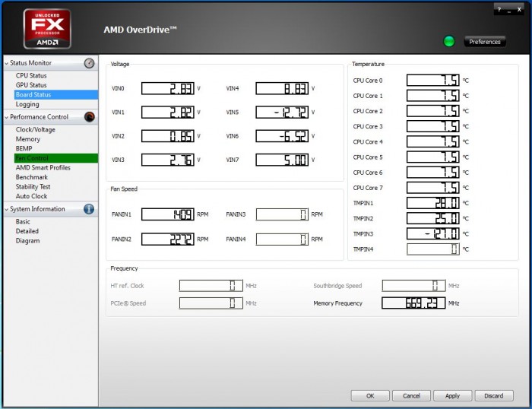
Task: Collapse the Performance Control section
Action: tap(6, 117)
